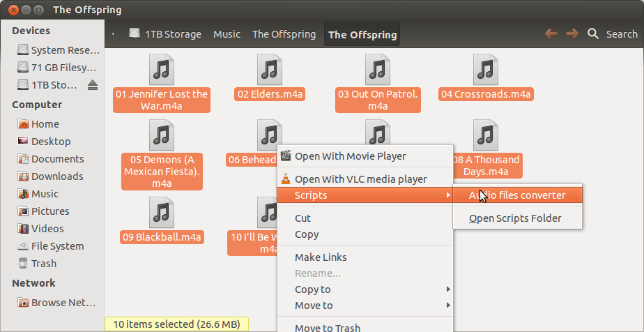644x332 pixels.
Task: Click the 09 Blackball.m4a music icon
Action: [161, 212]
